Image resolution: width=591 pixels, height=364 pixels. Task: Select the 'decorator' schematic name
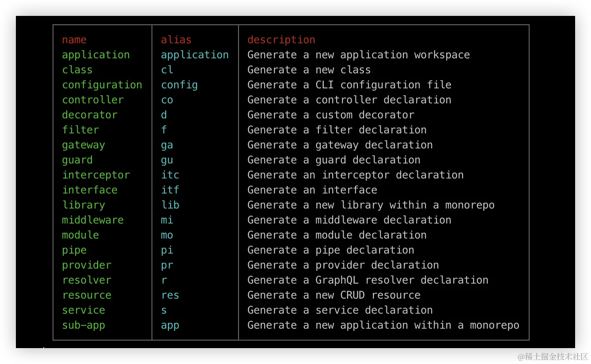pos(90,115)
